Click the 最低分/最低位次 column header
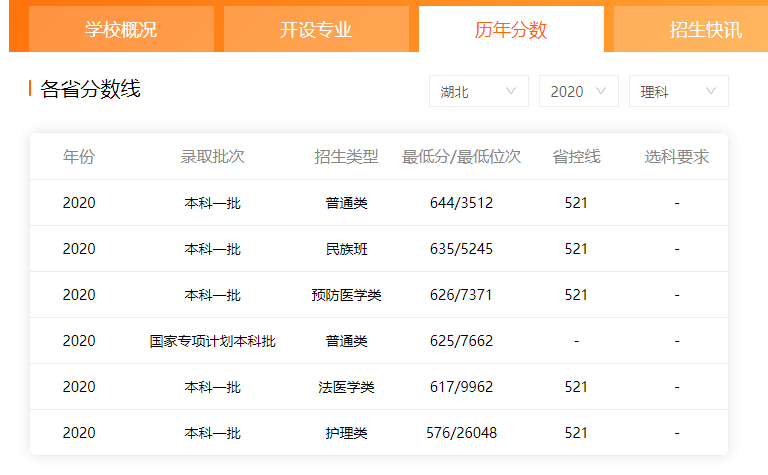768x475 pixels. (x=461, y=157)
